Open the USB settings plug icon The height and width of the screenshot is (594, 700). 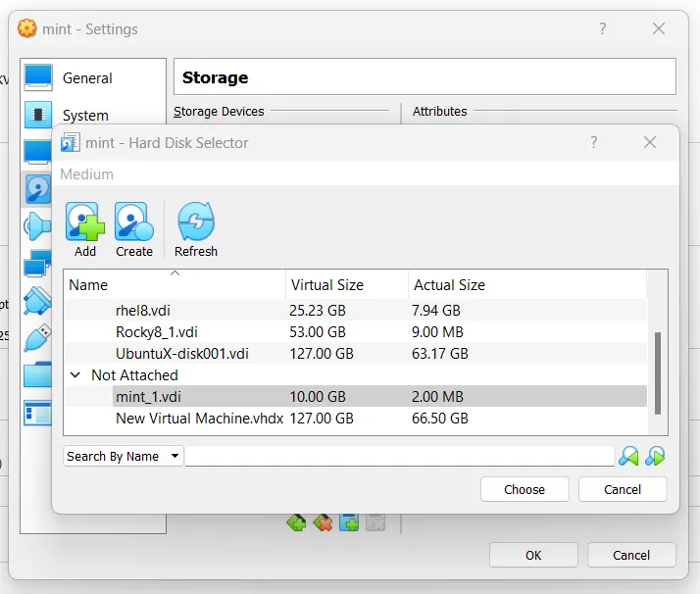38,338
